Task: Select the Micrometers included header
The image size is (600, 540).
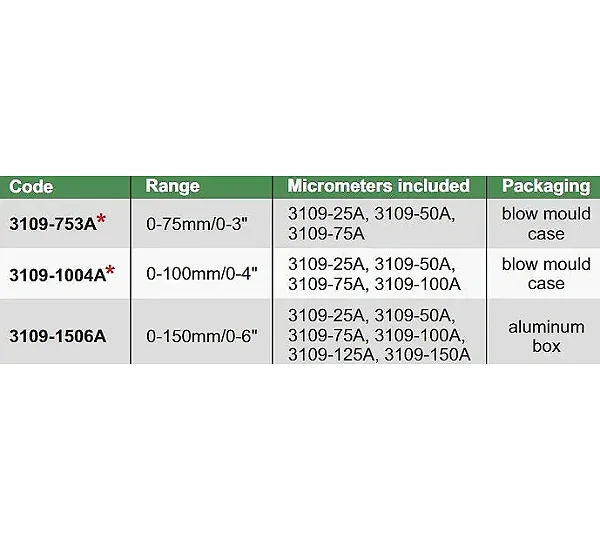Action: (378, 186)
